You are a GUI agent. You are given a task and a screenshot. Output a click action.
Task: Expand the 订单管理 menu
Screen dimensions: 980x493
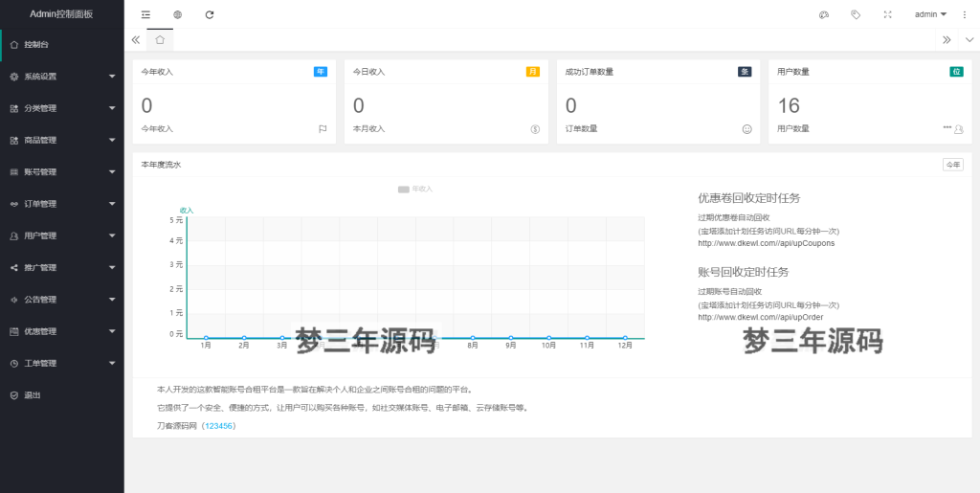tap(62, 204)
